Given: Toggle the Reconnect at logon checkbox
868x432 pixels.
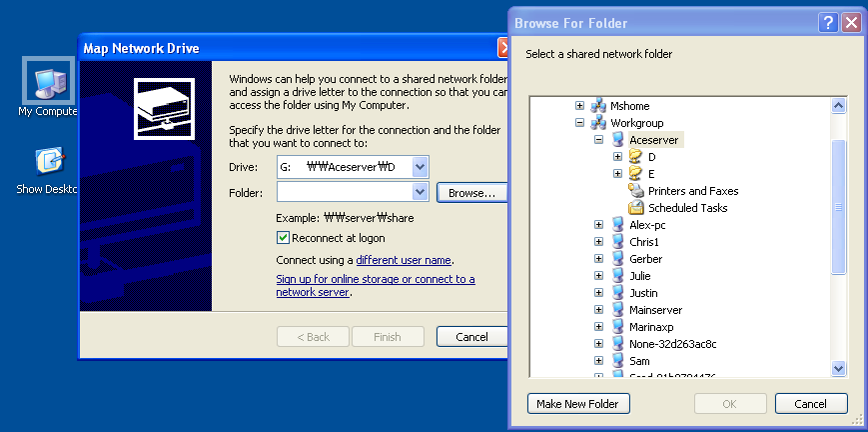Looking at the screenshot, I should 283,238.
